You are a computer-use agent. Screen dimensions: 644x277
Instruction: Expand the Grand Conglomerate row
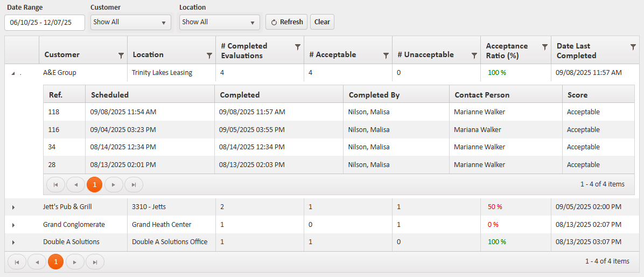coord(13,225)
